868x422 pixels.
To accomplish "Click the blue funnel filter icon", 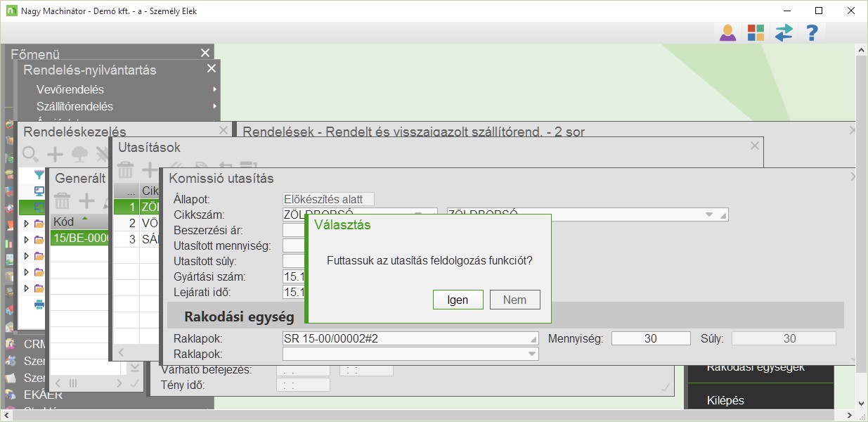I will (39, 175).
